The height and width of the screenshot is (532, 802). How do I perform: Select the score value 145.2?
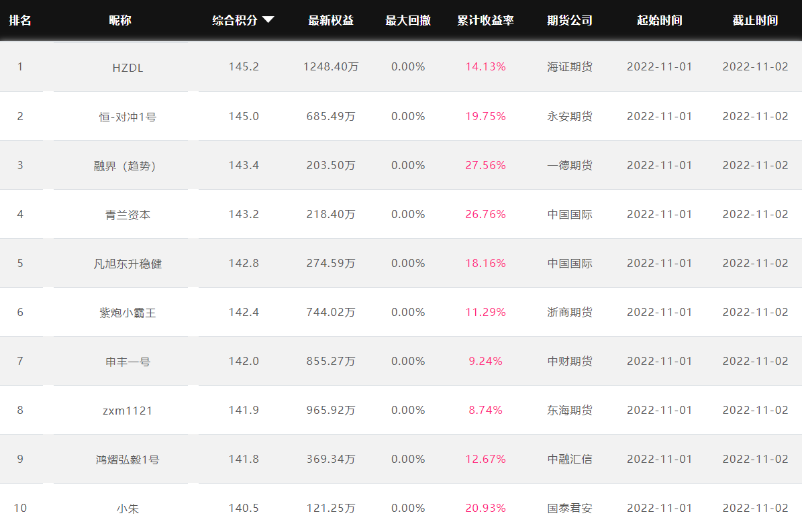244,67
